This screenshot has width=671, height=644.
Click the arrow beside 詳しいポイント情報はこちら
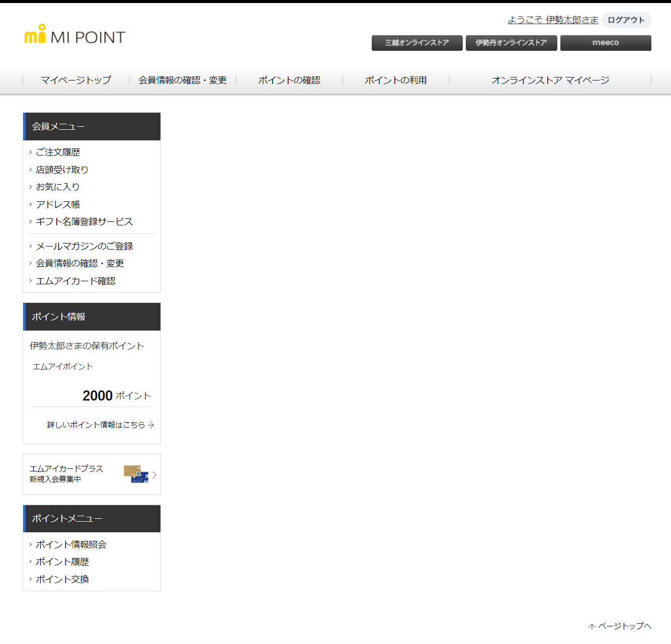click(151, 425)
